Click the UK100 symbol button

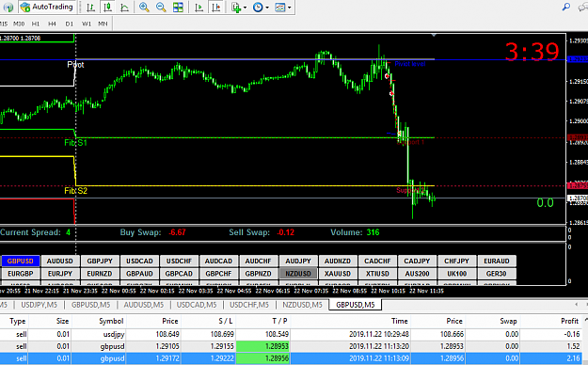(x=456, y=274)
